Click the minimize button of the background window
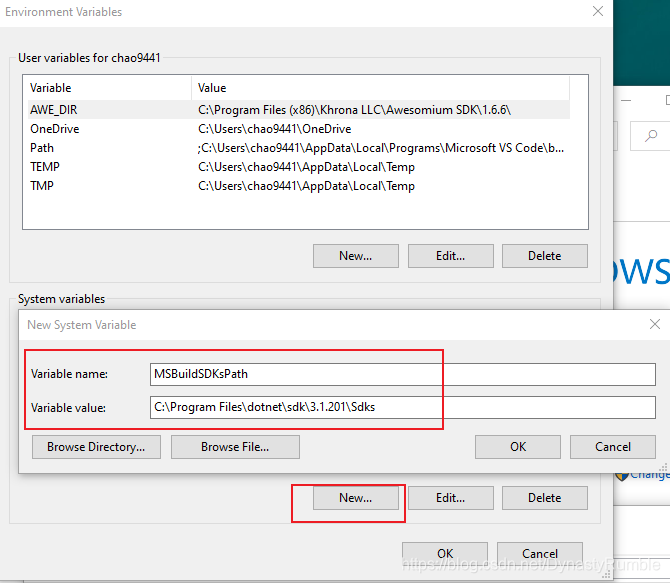Image resolution: width=670 pixels, height=583 pixels. coord(626,100)
